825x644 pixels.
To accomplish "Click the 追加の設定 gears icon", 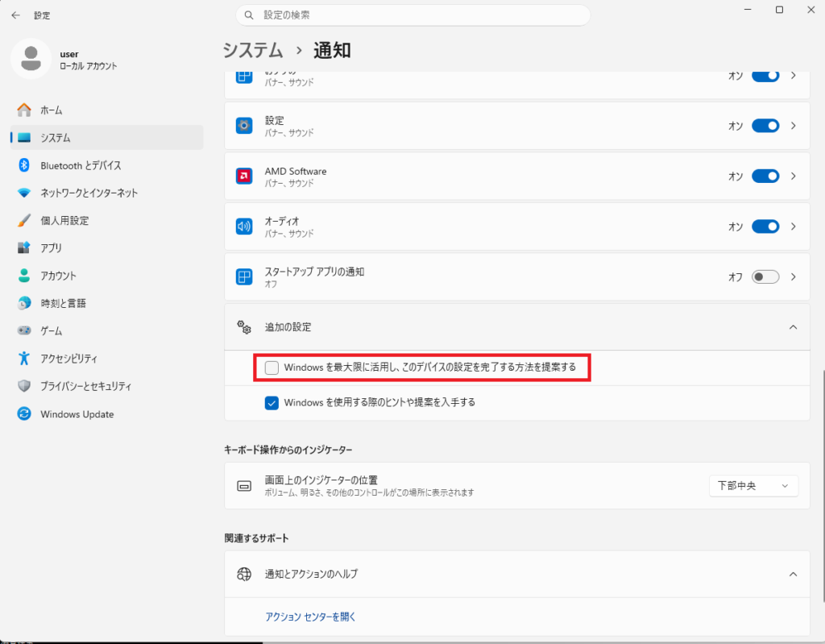I will tap(244, 327).
